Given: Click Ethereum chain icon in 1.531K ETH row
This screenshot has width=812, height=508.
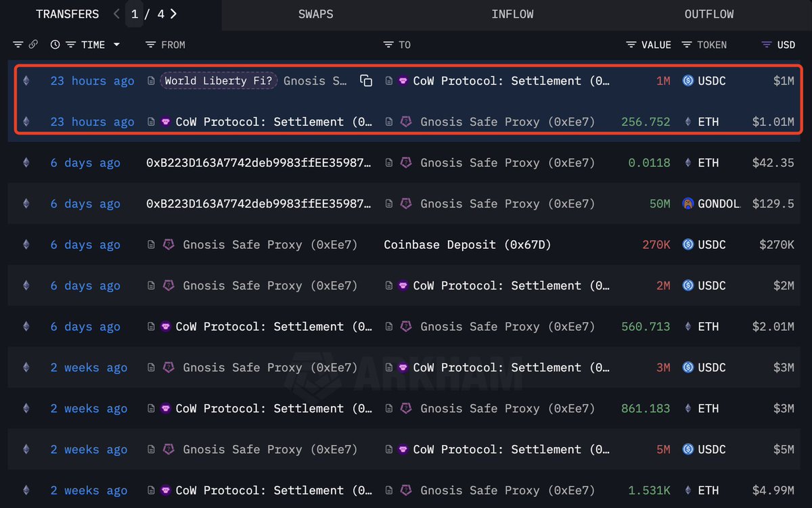Looking at the screenshot, I should point(26,491).
